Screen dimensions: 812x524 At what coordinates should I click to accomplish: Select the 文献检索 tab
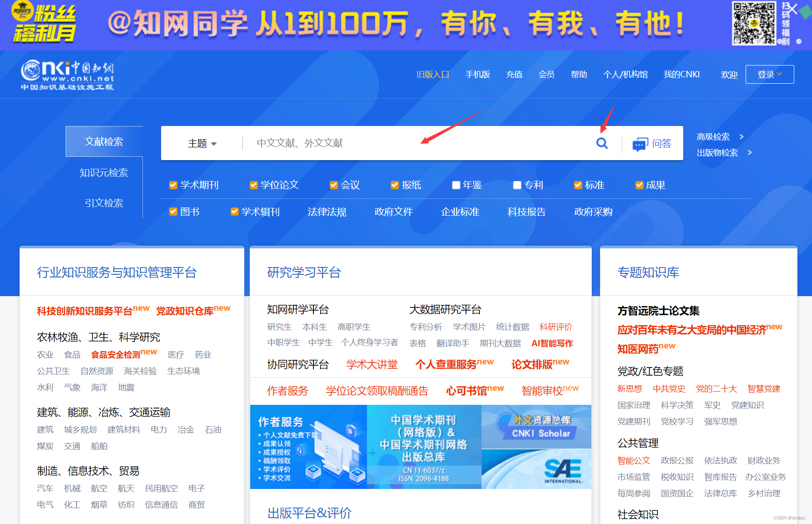(x=104, y=141)
